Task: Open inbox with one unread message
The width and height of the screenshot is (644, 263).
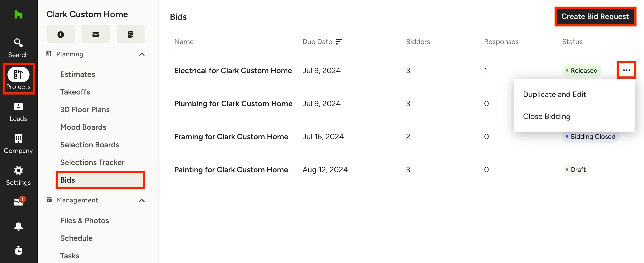Action: click(x=18, y=202)
